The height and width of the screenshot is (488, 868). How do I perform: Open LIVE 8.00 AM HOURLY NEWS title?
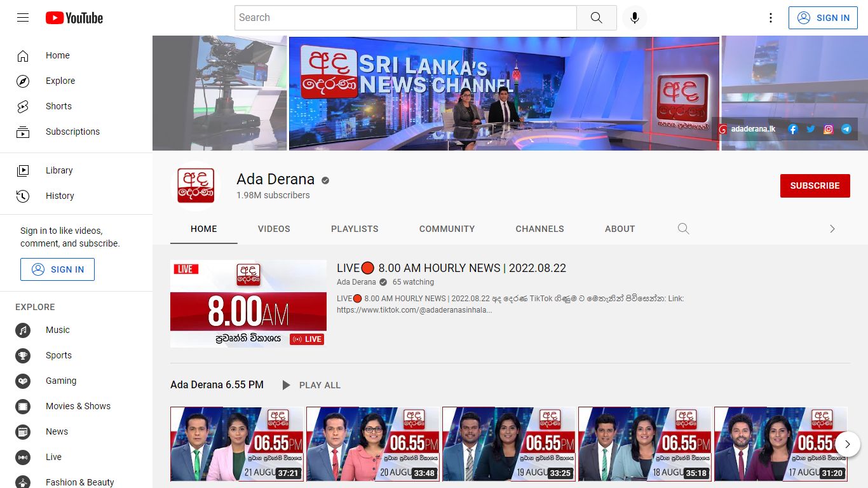pos(451,268)
